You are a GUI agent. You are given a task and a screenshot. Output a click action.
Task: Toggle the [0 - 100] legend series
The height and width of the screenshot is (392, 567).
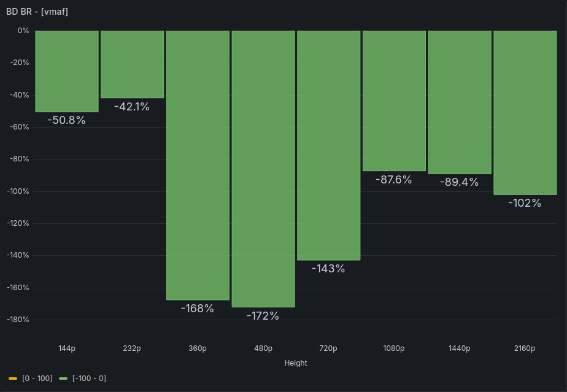[x=37, y=378]
